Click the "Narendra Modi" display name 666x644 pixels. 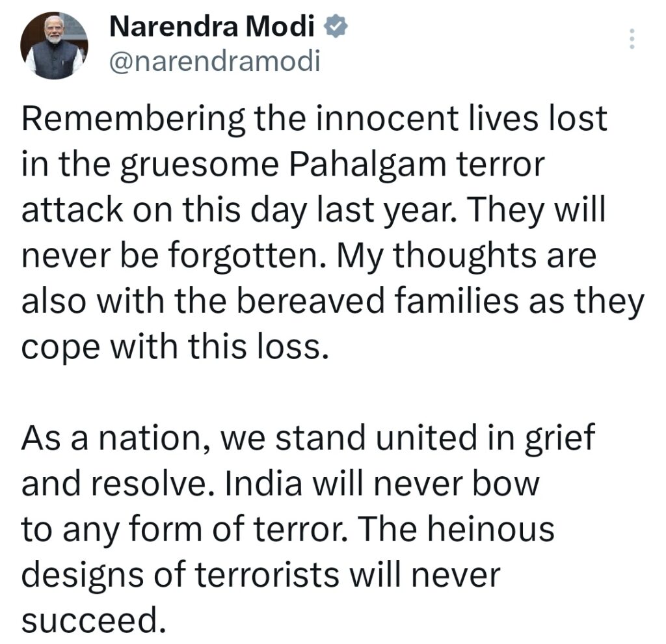(x=213, y=27)
